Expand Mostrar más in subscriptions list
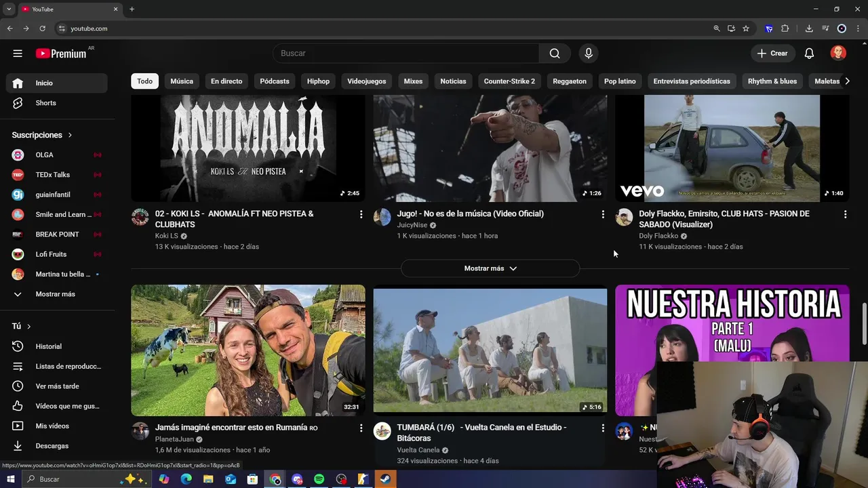Image resolution: width=868 pixels, height=488 pixels. 57,294
